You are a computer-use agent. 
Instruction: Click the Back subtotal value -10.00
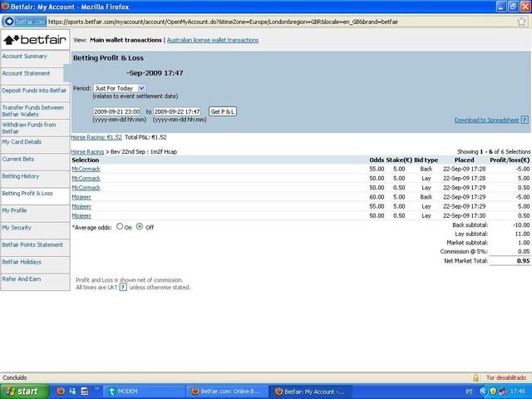pyautogui.click(x=521, y=225)
